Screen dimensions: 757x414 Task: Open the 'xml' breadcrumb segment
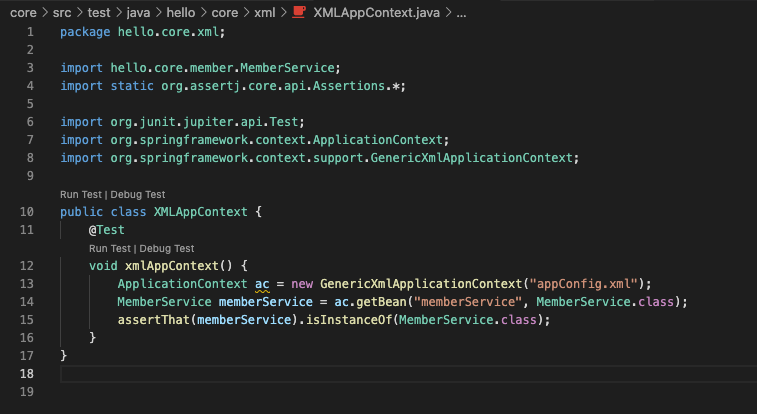click(x=265, y=13)
